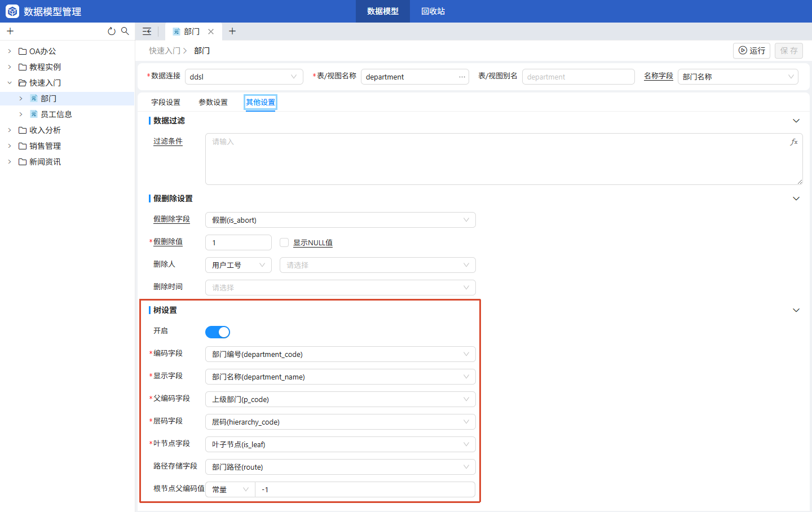Click the ellipsis icon in the table name field
This screenshot has height=512, width=812.
click(462, 77)
